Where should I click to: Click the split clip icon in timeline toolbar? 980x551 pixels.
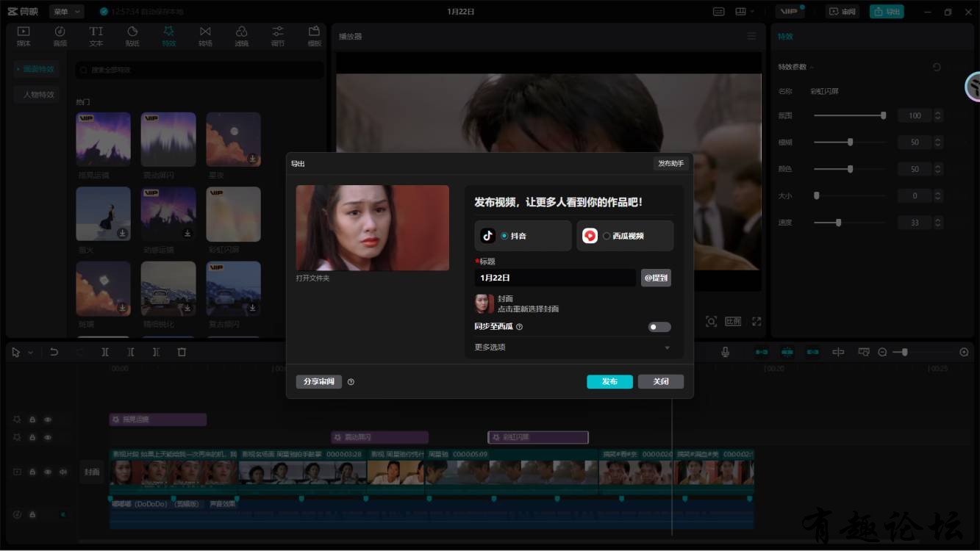pos(105,352)
